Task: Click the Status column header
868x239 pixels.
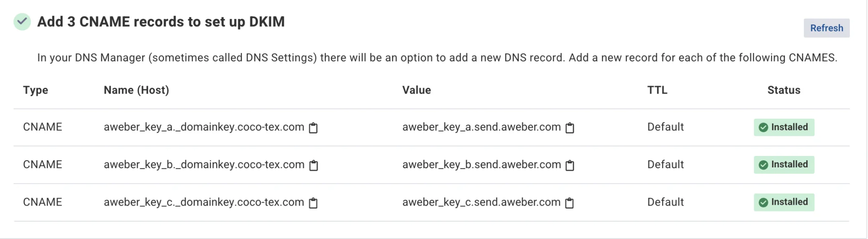Action: (784, 90)
